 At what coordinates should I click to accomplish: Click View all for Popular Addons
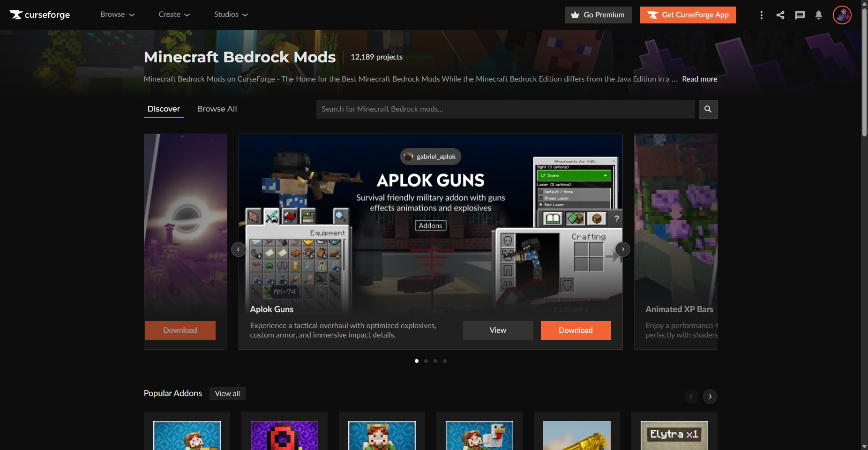(227, 394)
